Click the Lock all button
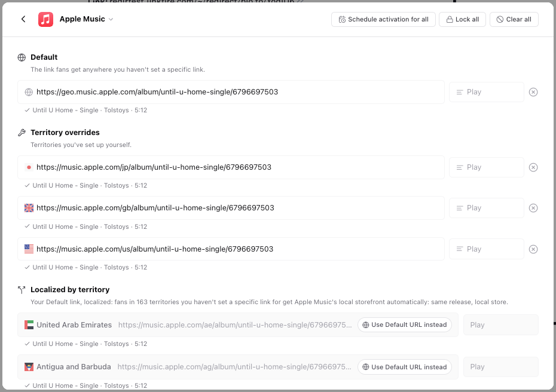This screenshot has width=556, height=392. coord(462,20)
